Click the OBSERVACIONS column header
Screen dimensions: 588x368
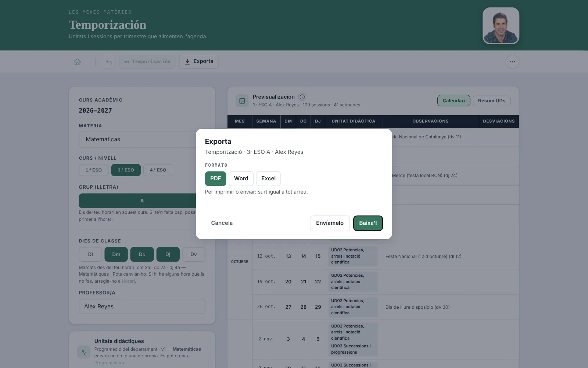click(430, 121)
